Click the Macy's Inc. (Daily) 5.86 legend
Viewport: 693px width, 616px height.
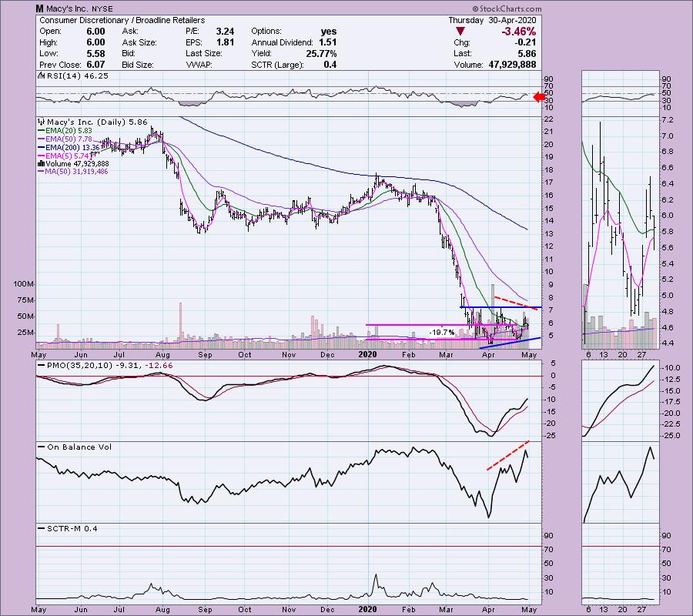(x=93, y=122)
